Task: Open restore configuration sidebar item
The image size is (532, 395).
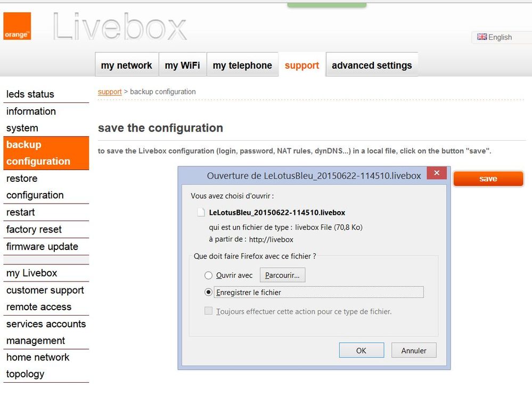Action: [x=46, y=187]
